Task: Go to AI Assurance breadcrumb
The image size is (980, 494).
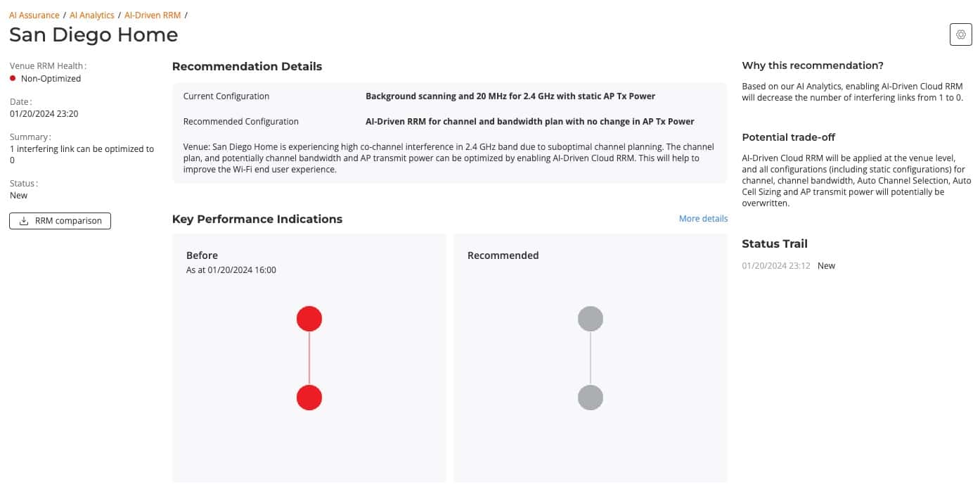Action: point(34,15)
